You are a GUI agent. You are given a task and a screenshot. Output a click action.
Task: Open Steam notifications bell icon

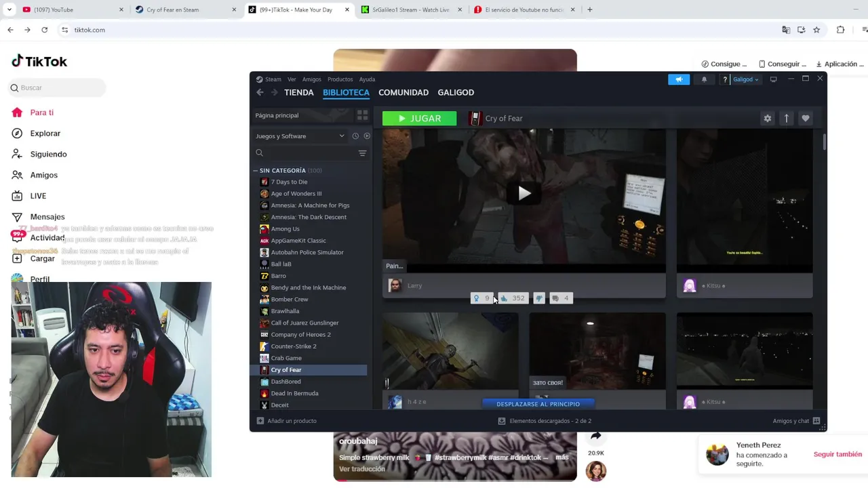704,79
